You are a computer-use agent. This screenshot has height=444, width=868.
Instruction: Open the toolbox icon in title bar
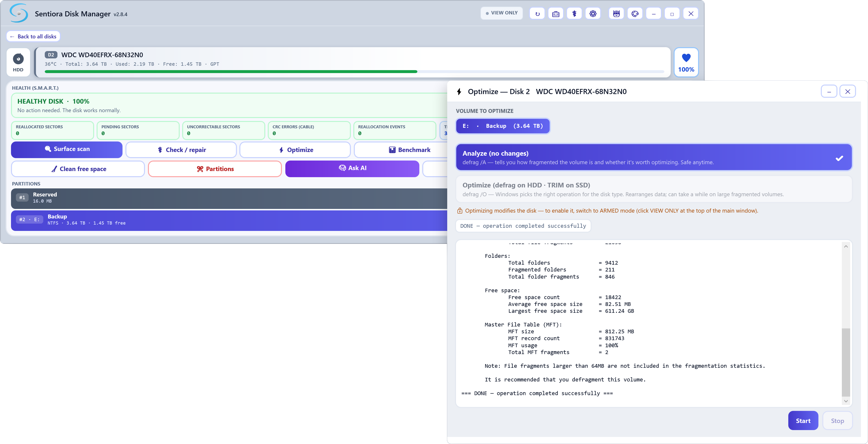tap(556, 14)
